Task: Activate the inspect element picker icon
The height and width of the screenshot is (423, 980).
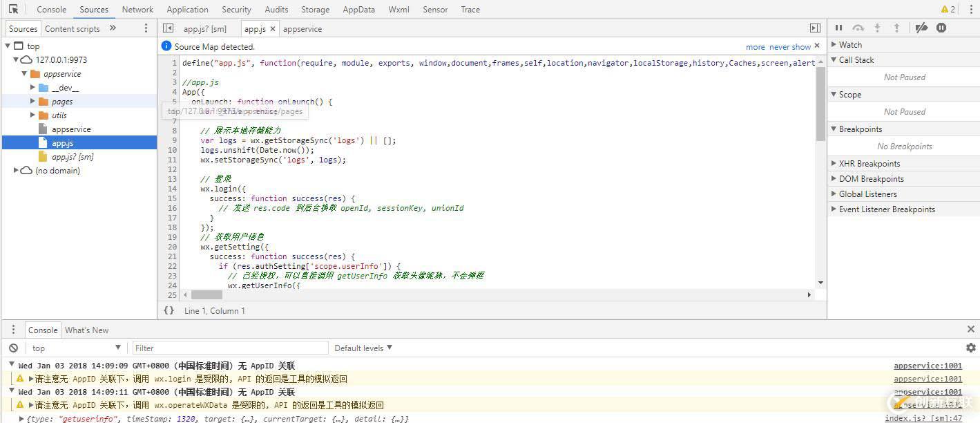Action: 13,9
